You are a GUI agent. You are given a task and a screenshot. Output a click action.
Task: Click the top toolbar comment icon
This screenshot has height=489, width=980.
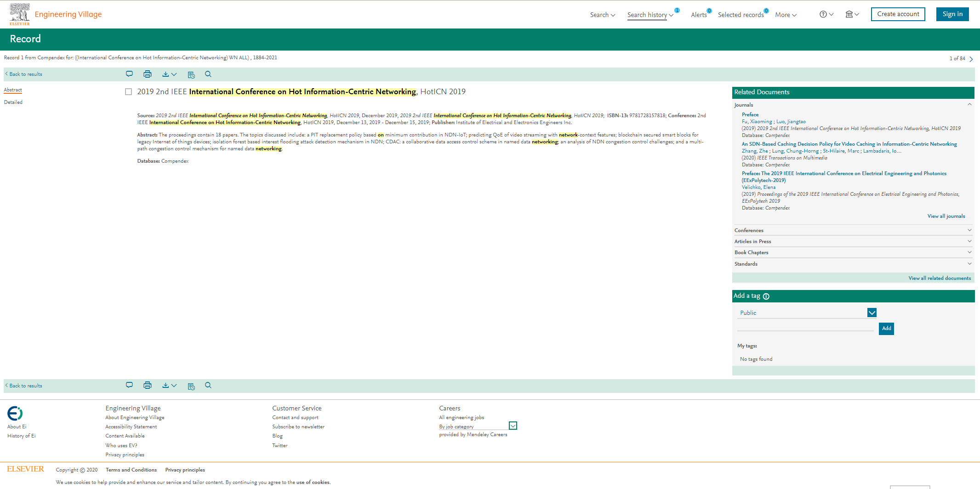click(129, 74)
